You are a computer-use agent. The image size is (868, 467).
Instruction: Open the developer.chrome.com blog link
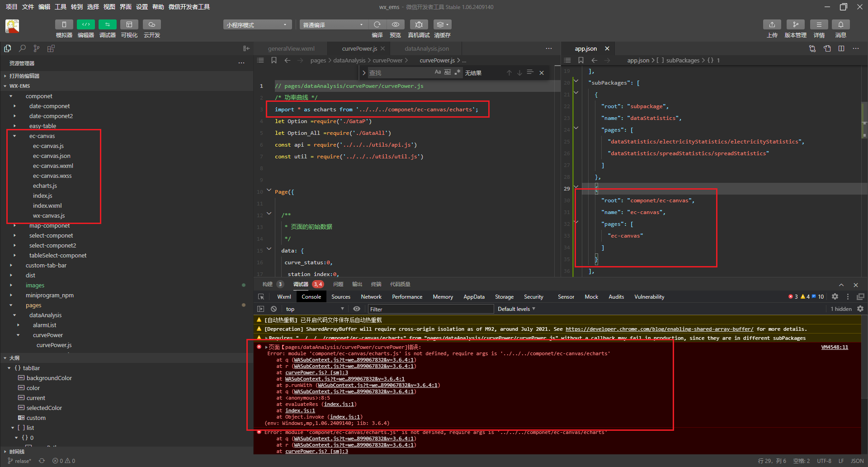(x=660, y=329)
